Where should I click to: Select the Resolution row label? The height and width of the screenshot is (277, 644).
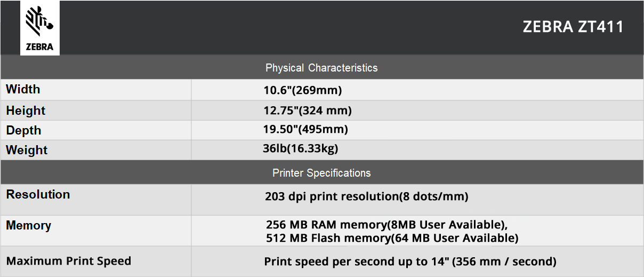coord(38,194)
